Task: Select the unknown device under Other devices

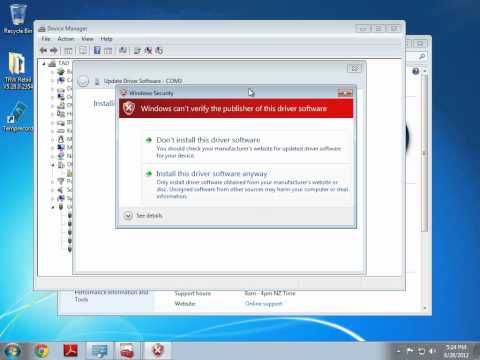Action: tap(70, 173)
